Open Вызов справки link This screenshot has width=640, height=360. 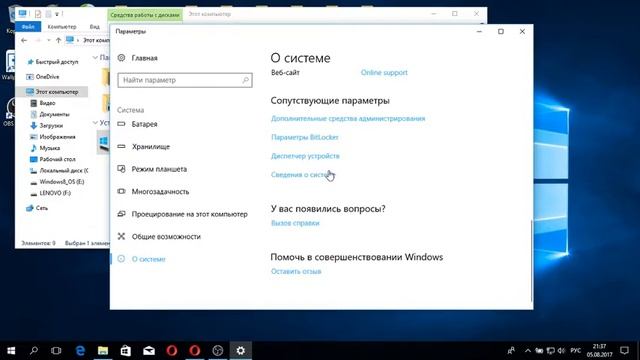tap(295, 223)
